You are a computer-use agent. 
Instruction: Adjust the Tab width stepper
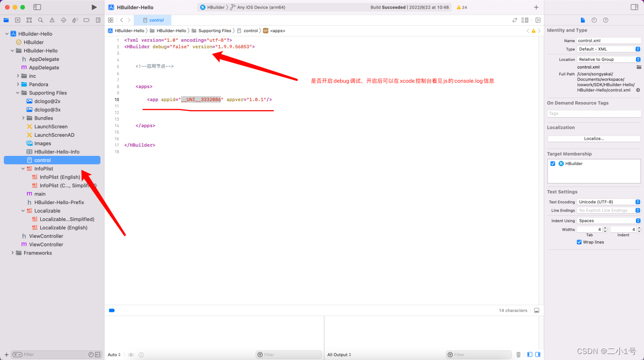(x=605, y=229)
